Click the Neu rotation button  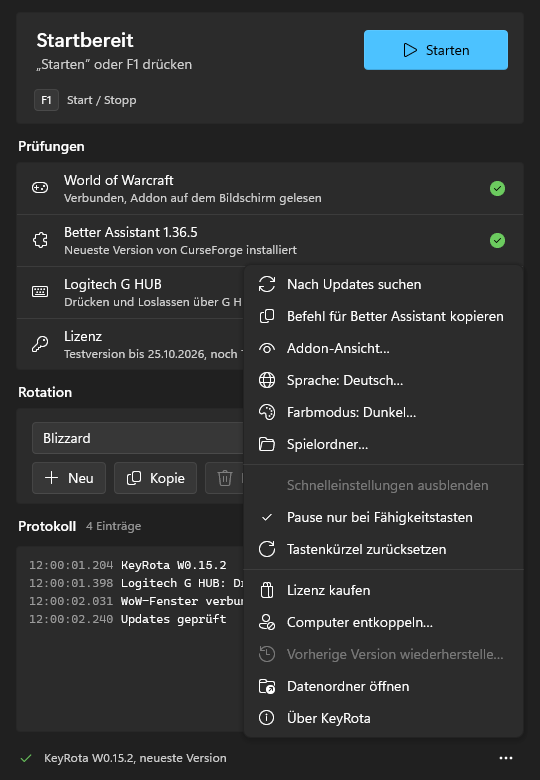[x=69, y=478]
